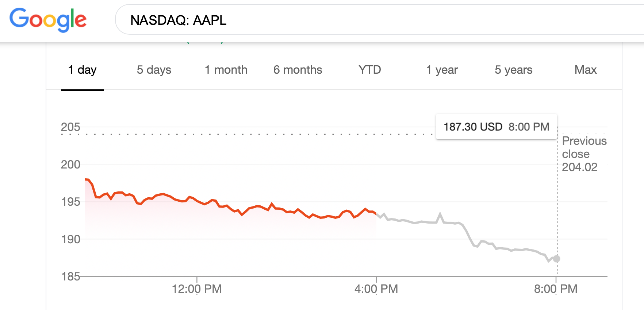The image size is (644, 310).
Task: Select the YTD tab
Action: click(x=369, y=70)
